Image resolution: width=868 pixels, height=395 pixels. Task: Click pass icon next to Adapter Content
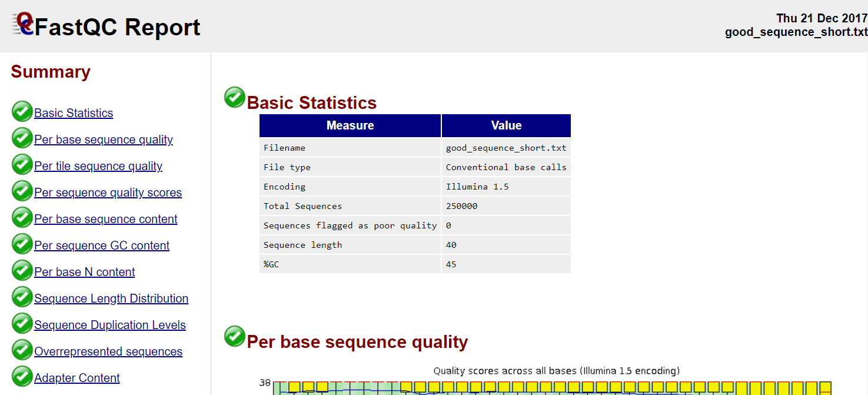point(22,376)
